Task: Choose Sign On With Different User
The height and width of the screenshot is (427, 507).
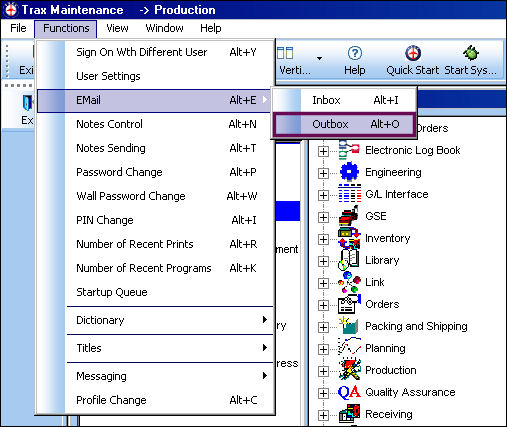Action: [155, 52]
